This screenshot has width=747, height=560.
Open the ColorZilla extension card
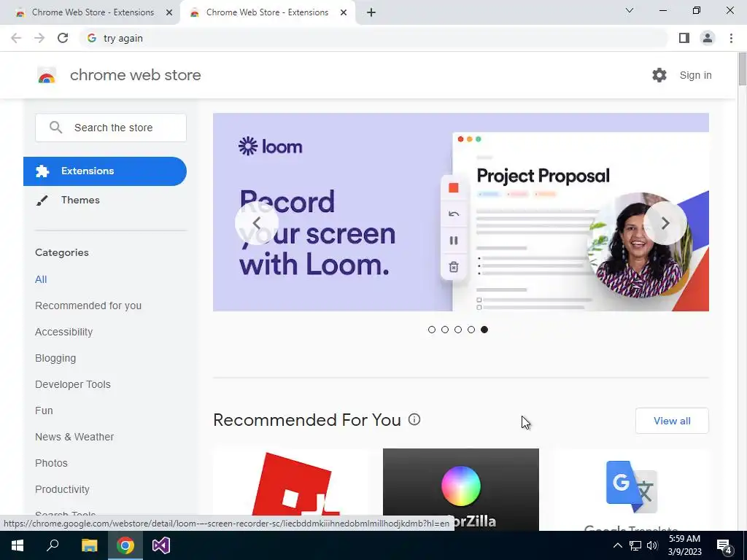(461, 489)
